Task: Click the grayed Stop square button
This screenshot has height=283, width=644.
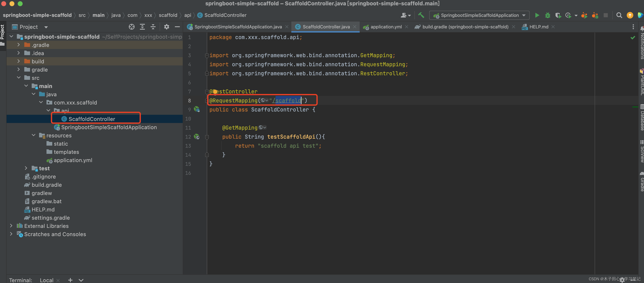Action: tap(606, 15)
